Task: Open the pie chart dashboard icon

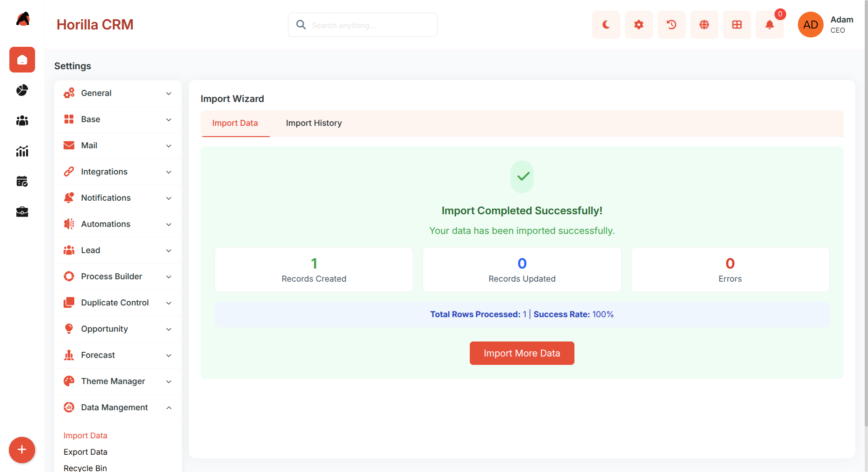Action: pyautogui.click(x=22, y=90)
